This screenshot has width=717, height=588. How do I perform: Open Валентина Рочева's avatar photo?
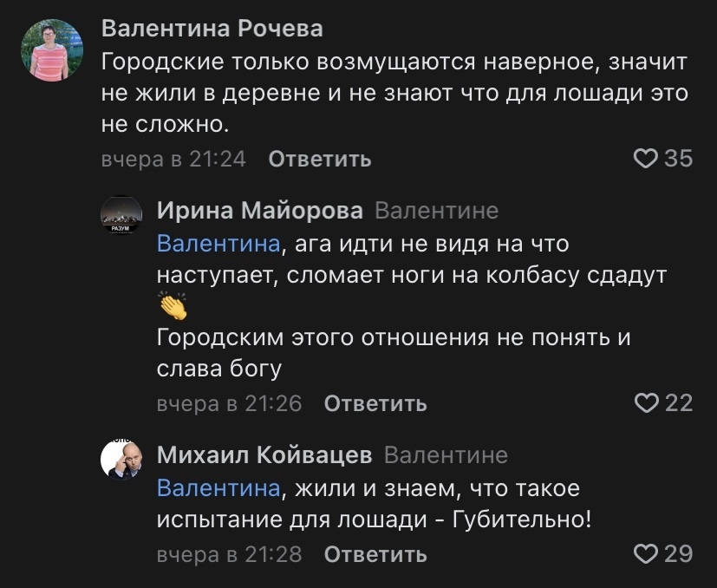point(51,50)
